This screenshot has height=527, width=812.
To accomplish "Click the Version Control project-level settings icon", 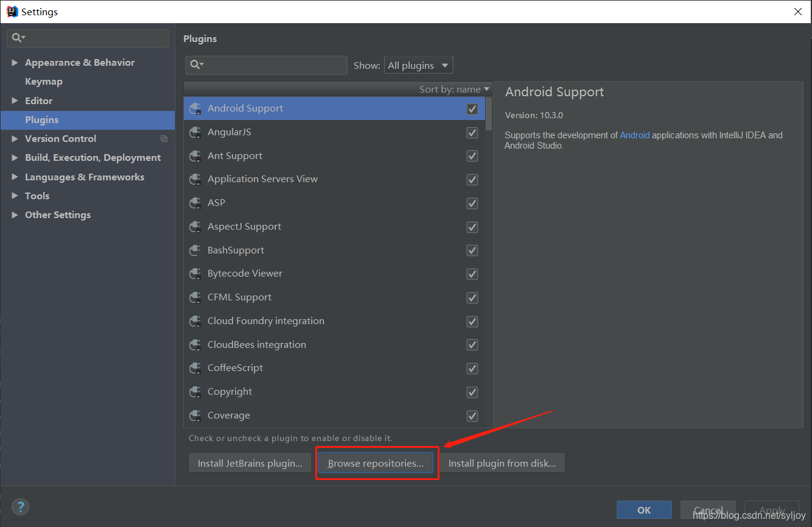I will [x=164, y=139].
